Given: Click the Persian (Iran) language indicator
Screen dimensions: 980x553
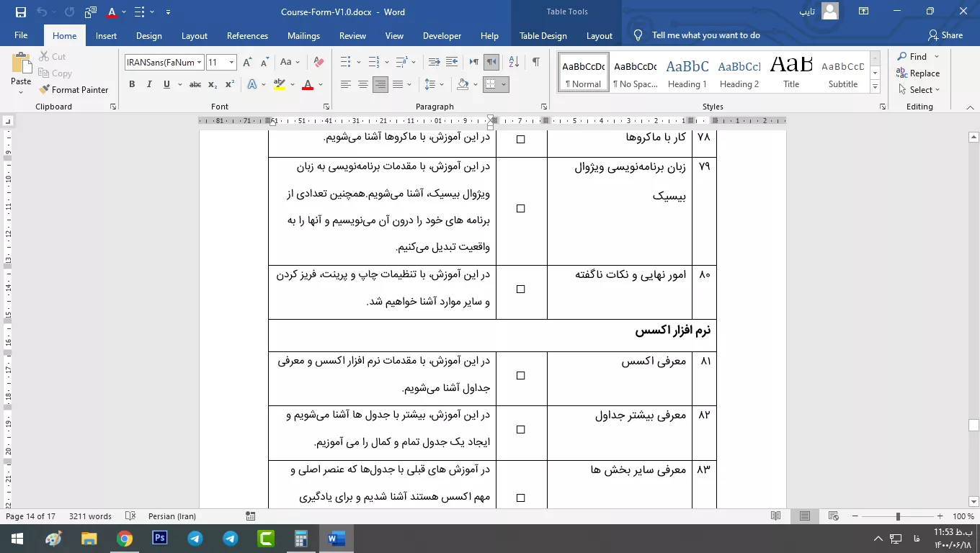Looking at the screenshot, I should 172,516.
